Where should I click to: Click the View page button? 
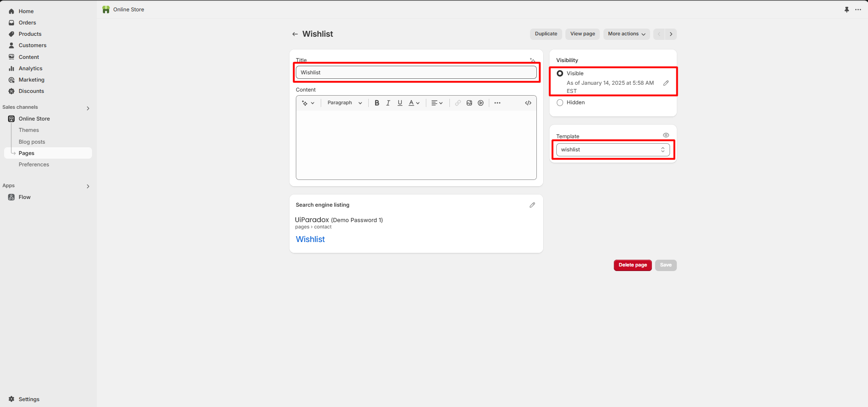[583, 34]
